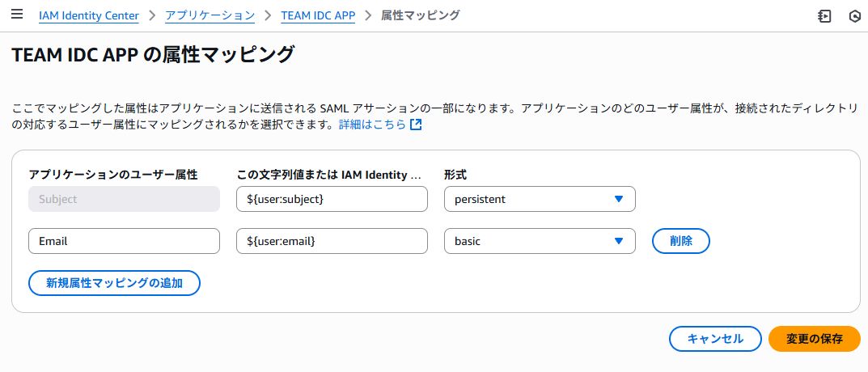The width and height of the screenshot is (868, 372).
Task: Navigate to アプリケーション breadcrumb
Action: pos(210,15)
